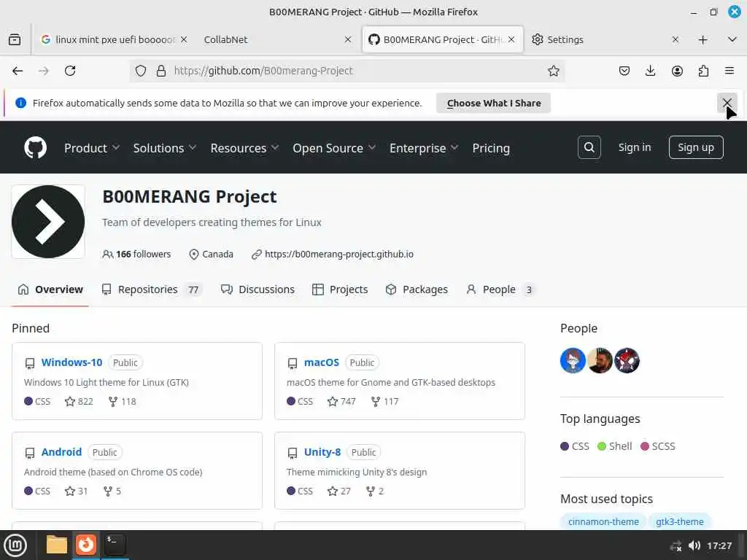The height and width of the screenshot is (560, 747).
Task: Go back with the browser back arrow
Action: [18, 71]
